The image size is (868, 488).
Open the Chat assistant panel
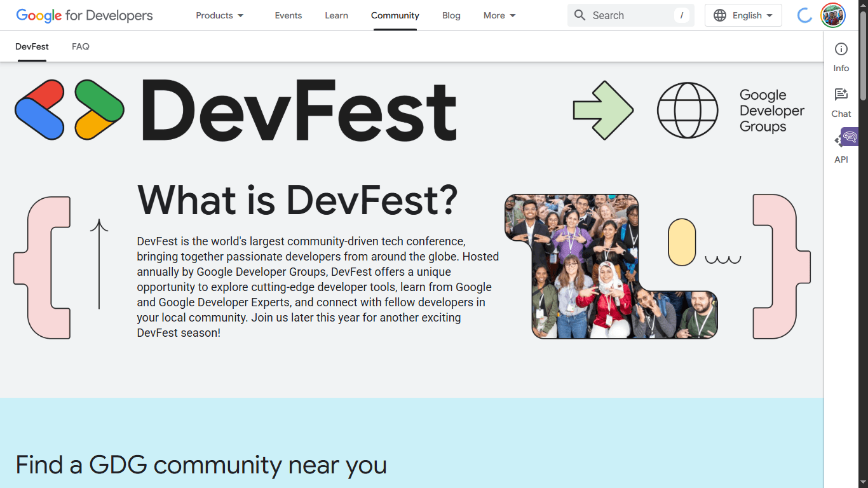point(841,103)
